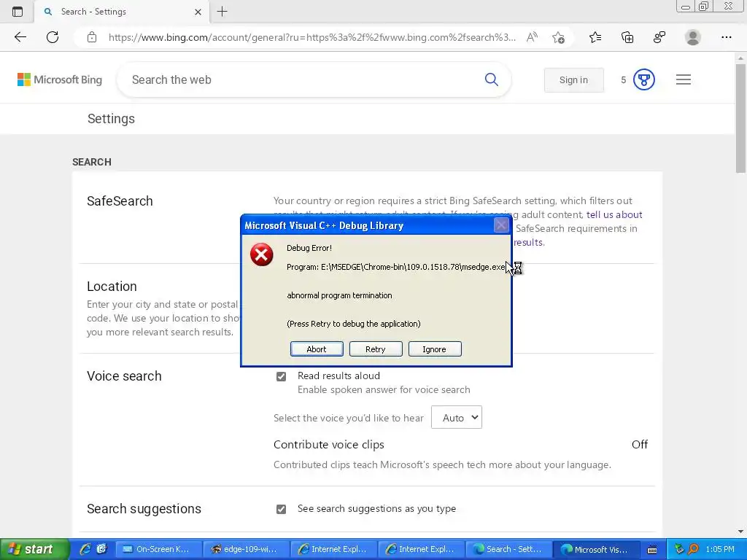Select the Search - Settings browser tab
This screenshot has height=560, width=747.
(120, 12)
